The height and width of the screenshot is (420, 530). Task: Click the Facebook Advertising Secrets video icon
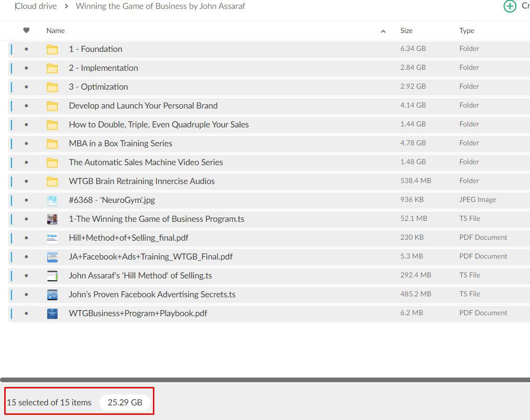pyautogui.click(x=52, y=294)
